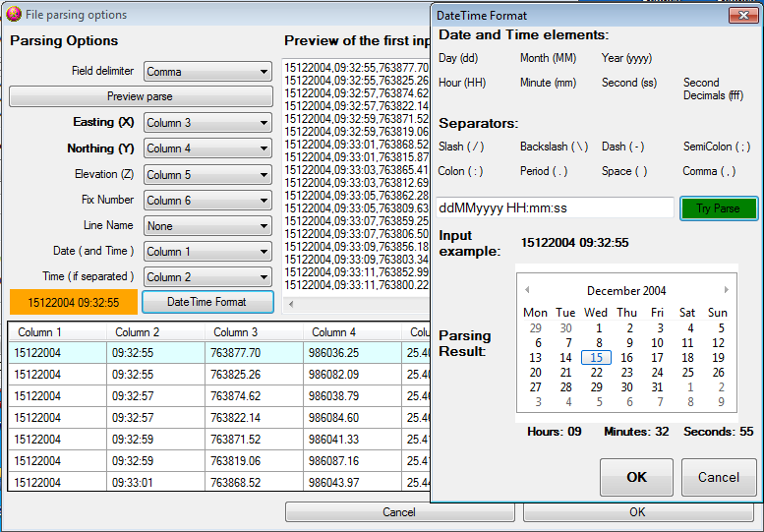Open the Fix Number column dropdown

[207, 201]
